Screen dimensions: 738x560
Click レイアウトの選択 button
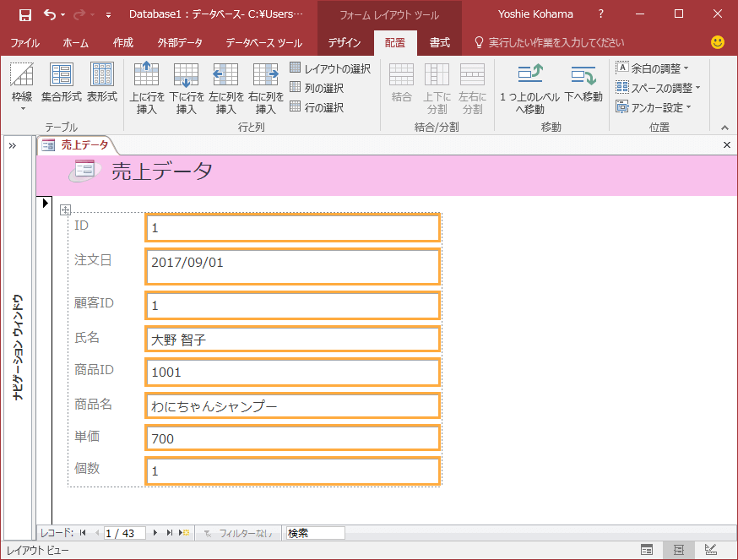[x=330, y=68]
